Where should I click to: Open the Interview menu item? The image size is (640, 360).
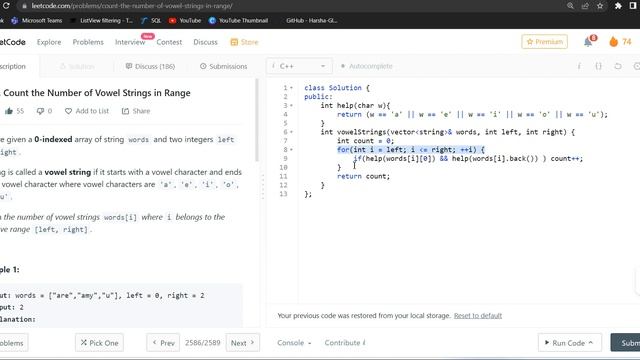(130, 42)
